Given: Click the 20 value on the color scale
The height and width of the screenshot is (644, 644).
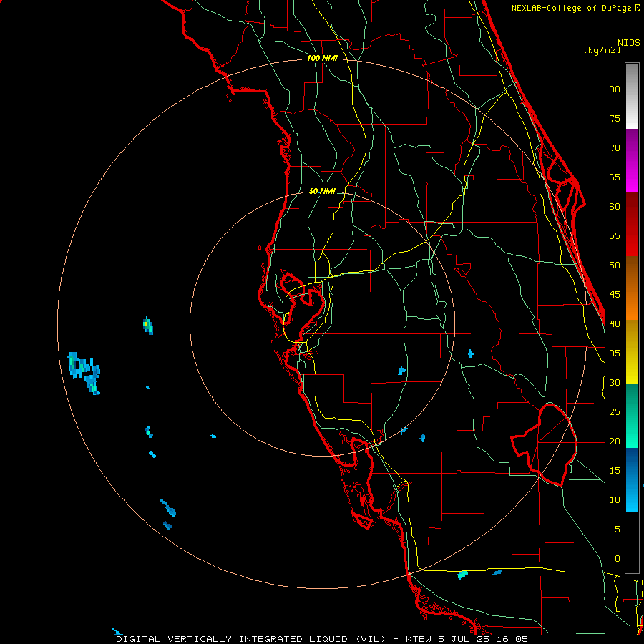Looking at the screenshot, I should pyautogui.click(x=615, y=441).
